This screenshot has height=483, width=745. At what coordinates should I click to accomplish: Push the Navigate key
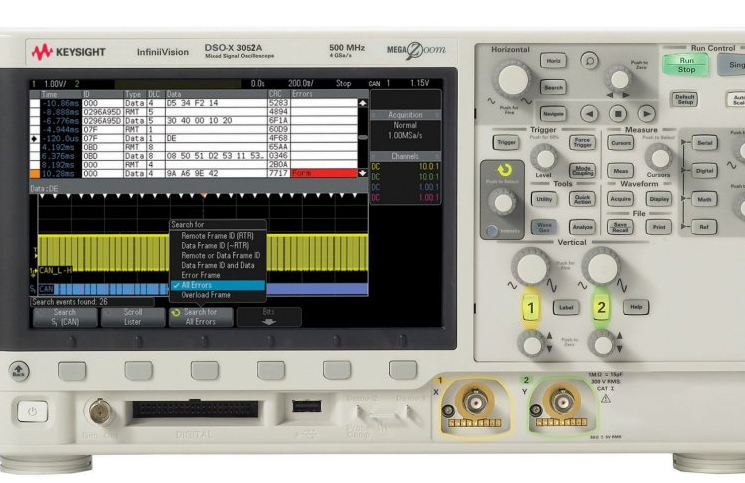(553, 114)
